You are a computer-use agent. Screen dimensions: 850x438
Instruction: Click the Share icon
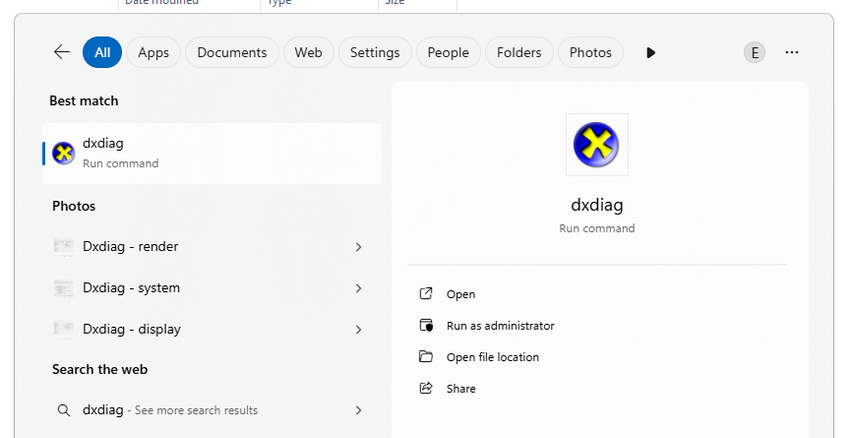[426, 388]
